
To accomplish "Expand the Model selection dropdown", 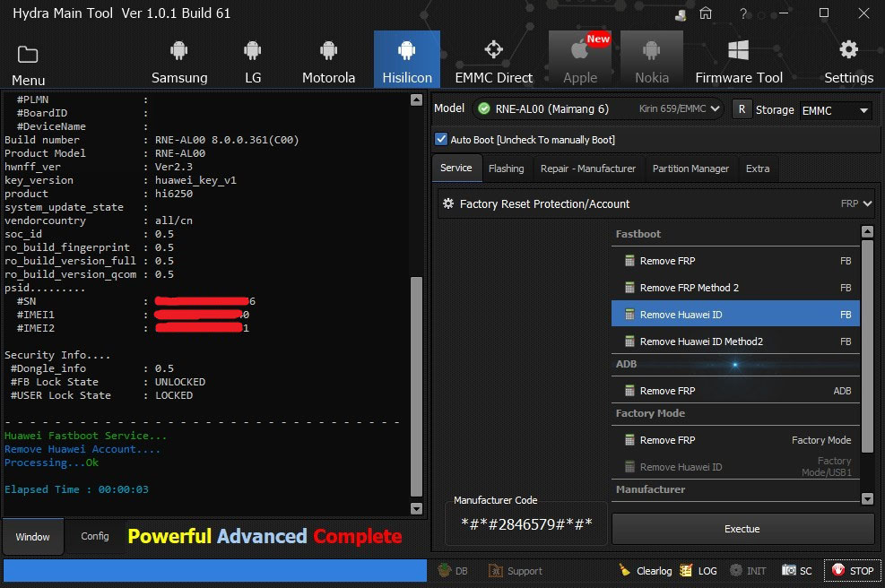I will (x=714, y=109).
